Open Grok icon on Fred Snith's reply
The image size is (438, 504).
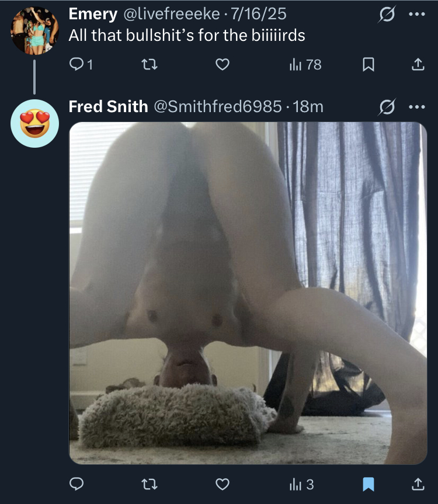point(387,107)
